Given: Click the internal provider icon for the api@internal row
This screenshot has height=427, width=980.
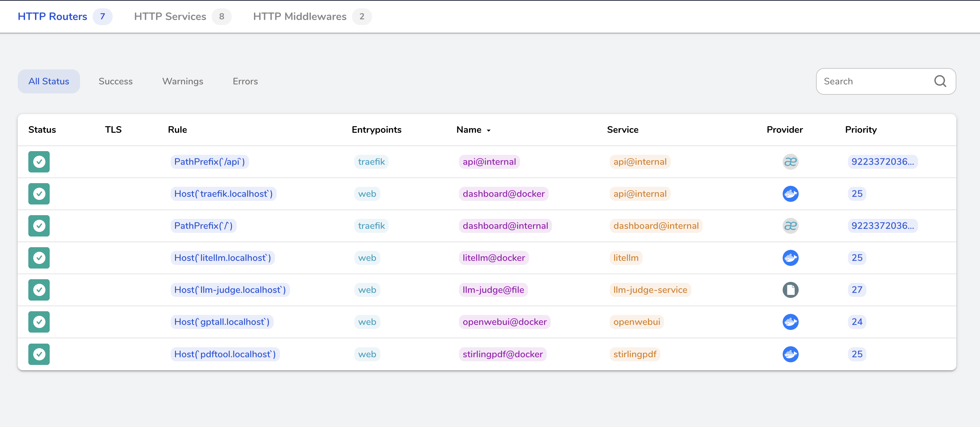Looking at the screenshot, I should 790,162.
